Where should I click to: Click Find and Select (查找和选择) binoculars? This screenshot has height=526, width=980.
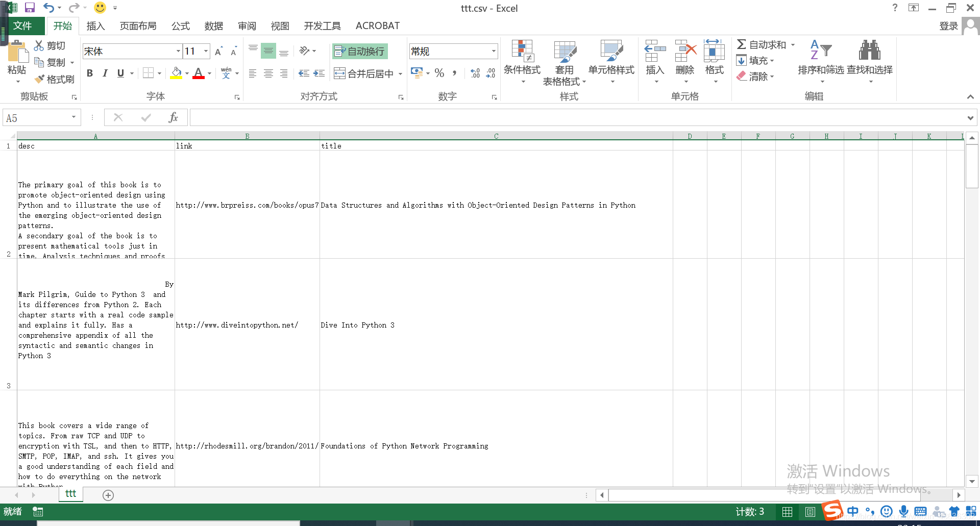click(x=870, y=51)
